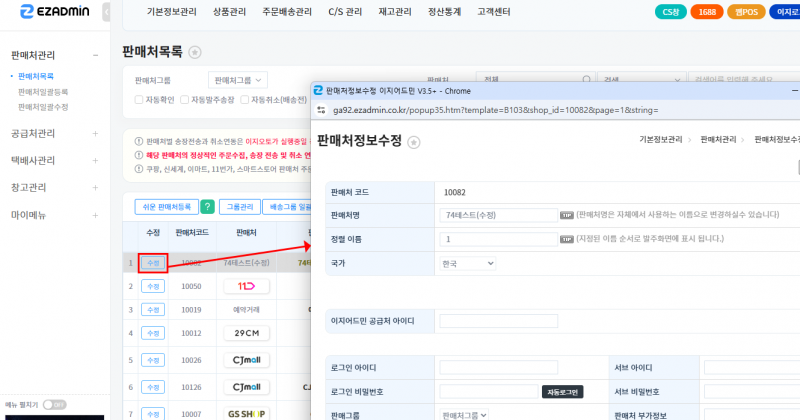This screenshot has height=420, width=800.
Task: Click into the 로그인 비밀번호 input field
Action: [489, 392]
